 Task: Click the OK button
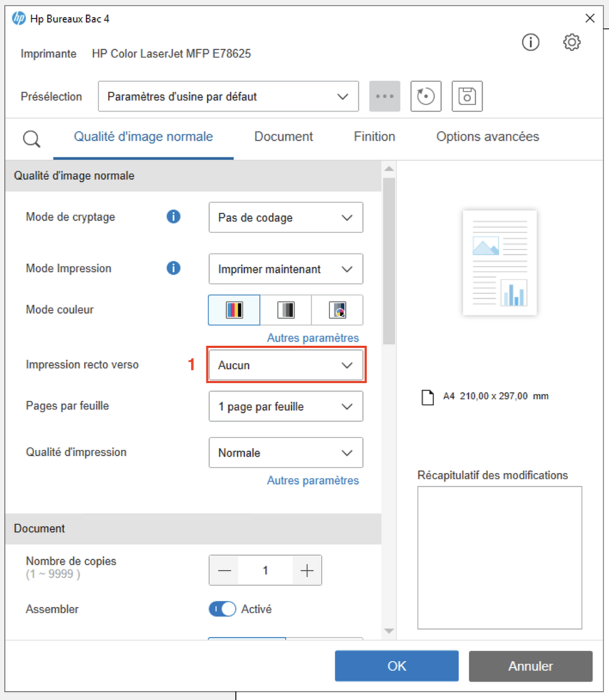[396, 666]
